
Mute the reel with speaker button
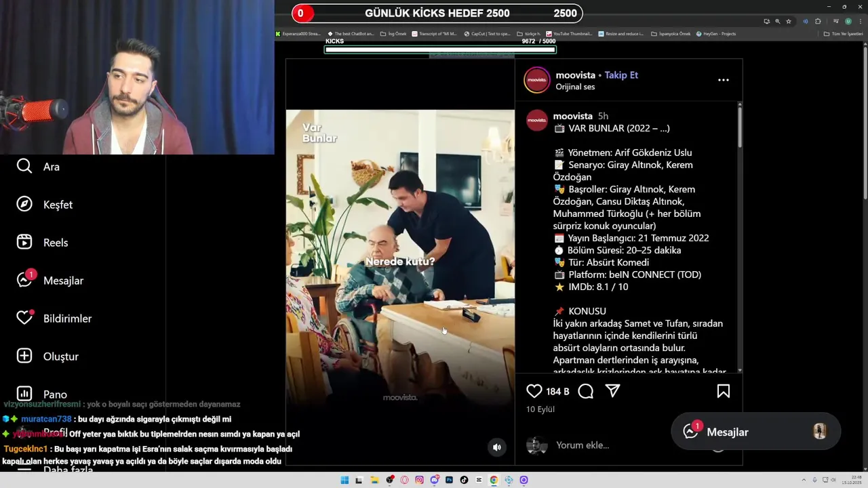(x=497, y=447)
